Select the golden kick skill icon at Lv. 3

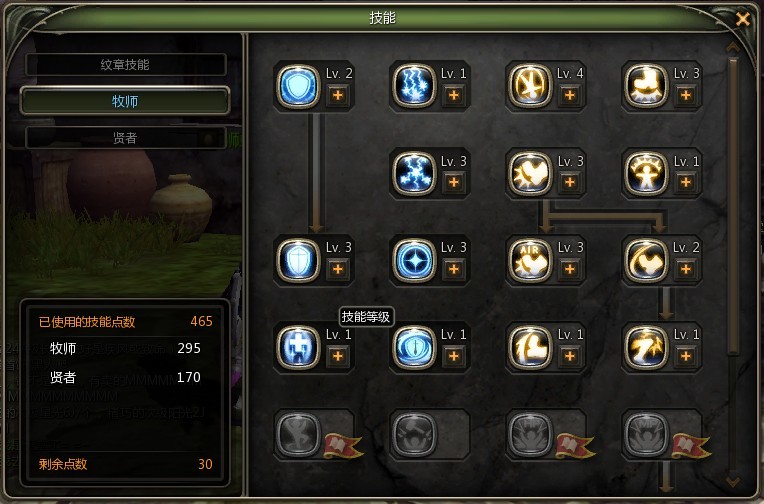646,86
